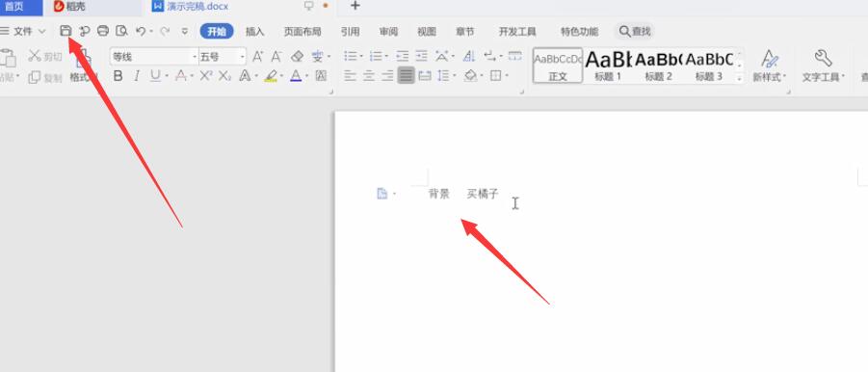The image size is (868, 372).
Task: Apply the 标题 1 style
Action: click(608, 66)
